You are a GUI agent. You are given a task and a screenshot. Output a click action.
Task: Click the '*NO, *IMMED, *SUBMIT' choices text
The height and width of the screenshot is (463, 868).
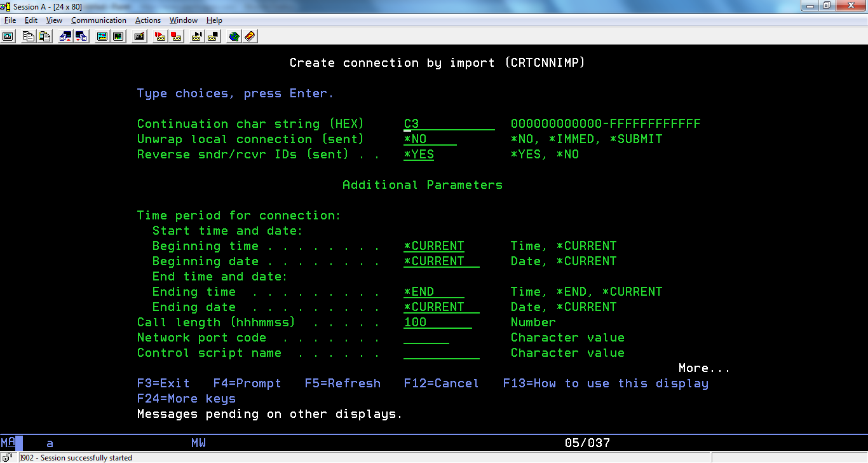(587, 139)
